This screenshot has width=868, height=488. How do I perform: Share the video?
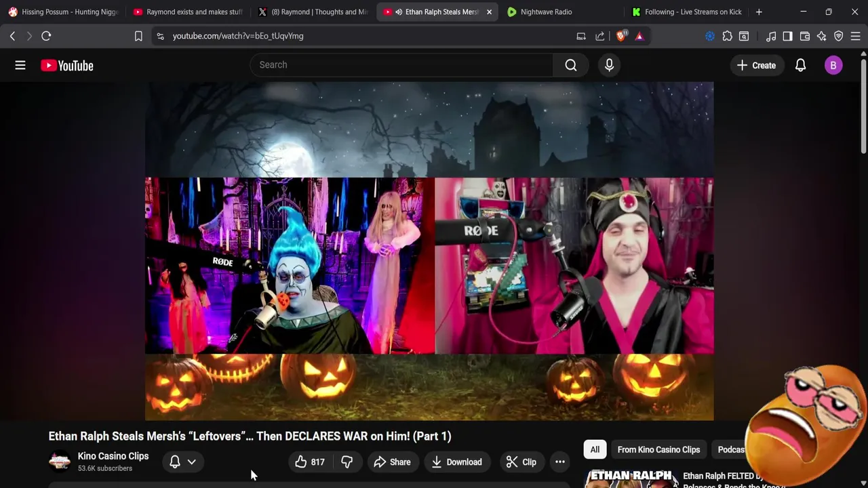392,462
